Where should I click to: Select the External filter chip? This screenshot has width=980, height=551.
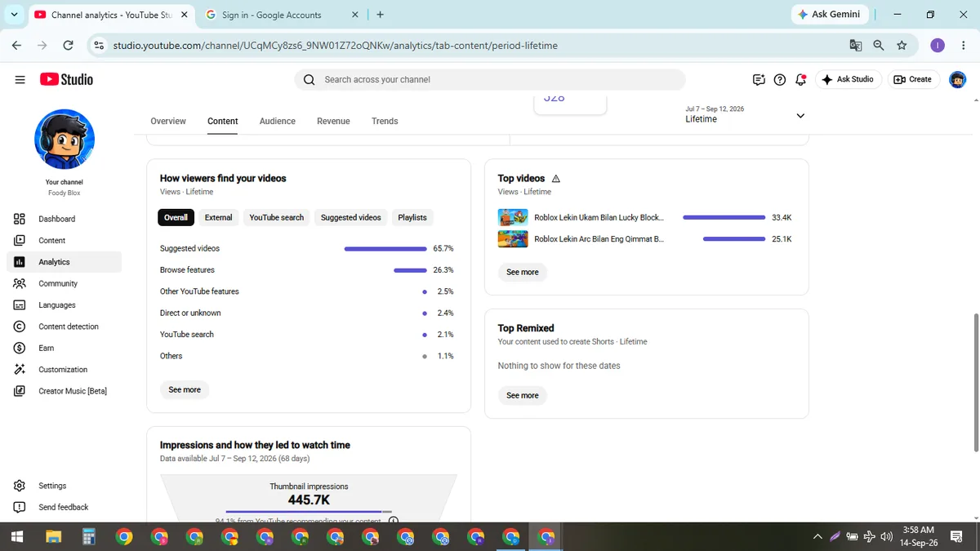coord(218,217)
